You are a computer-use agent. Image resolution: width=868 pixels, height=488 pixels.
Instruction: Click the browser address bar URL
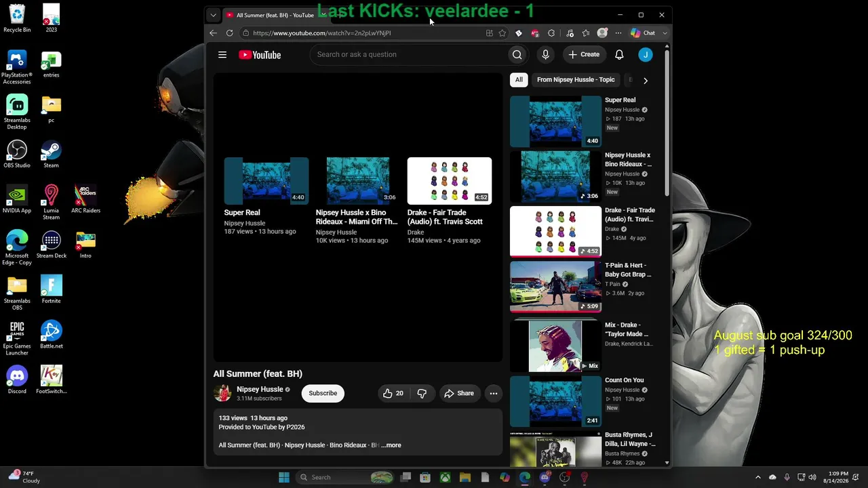(x=321, y=33)
